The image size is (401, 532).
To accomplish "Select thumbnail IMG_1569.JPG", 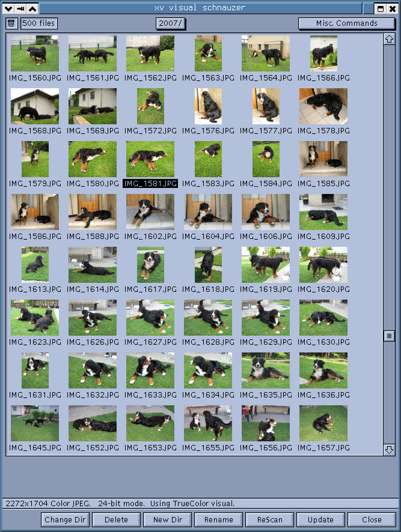I will pos(93,106).
